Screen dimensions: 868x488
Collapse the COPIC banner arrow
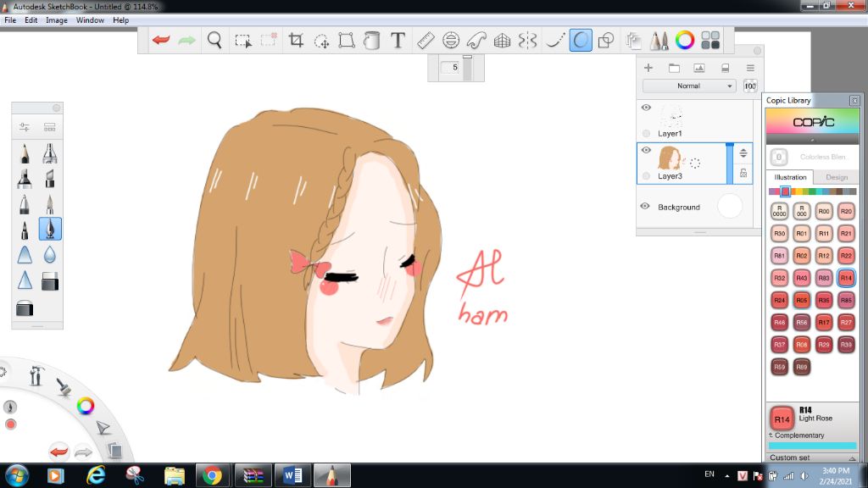[x=812, y=140]
